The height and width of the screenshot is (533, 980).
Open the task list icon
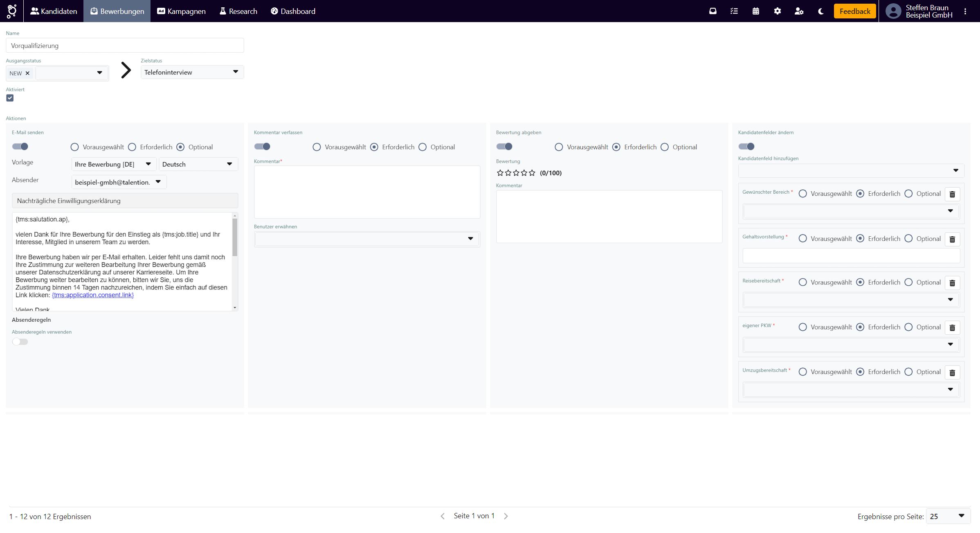[x=734, y=11]
